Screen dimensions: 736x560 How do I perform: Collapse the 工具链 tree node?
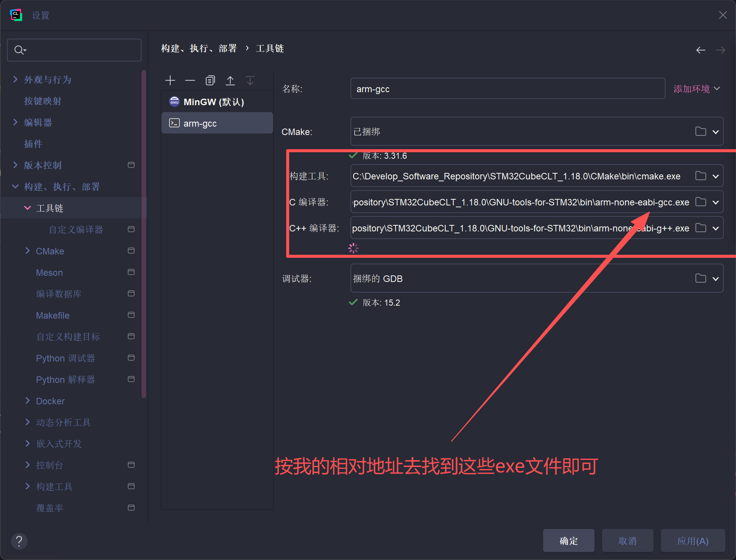pos(28,208)
